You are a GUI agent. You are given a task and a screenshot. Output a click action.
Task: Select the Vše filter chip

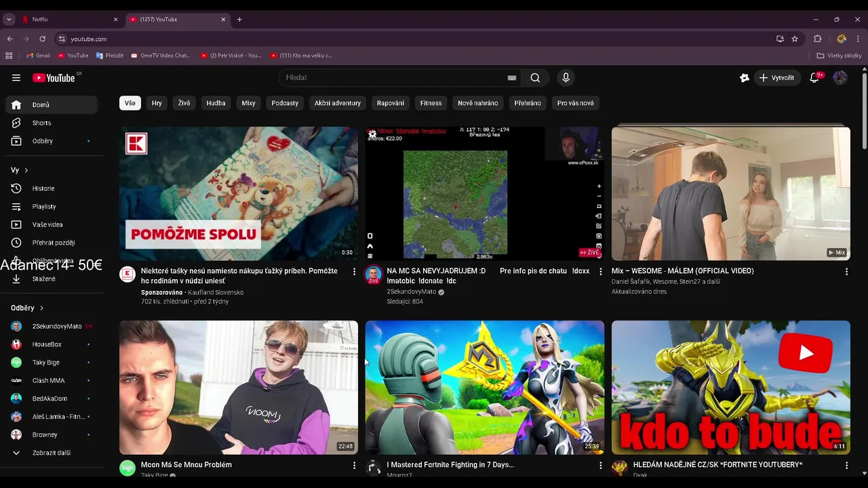point(130,103)
